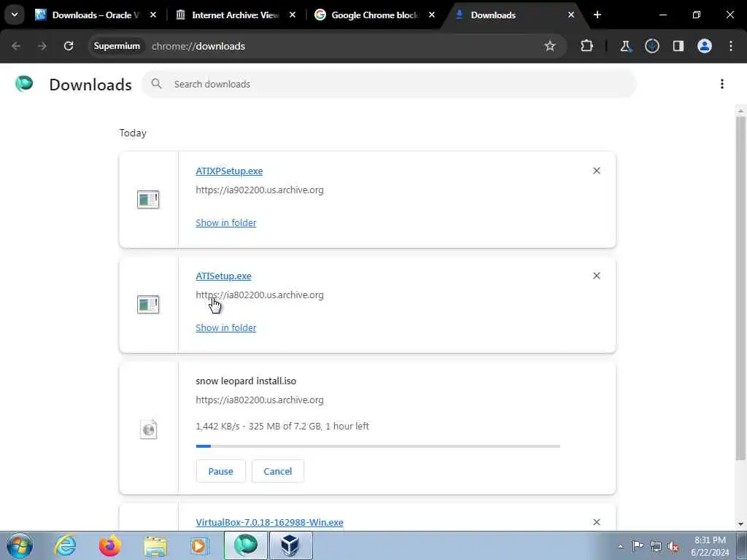Show ATISetup.exe in folder
Image resolution: width=747 pixels, height=560 pixels.
[x=226, y=327]
